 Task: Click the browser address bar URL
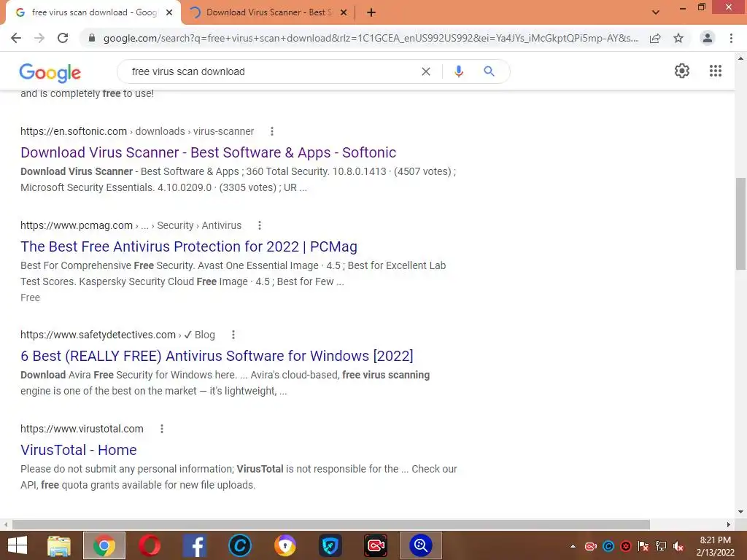coord(370,38)
